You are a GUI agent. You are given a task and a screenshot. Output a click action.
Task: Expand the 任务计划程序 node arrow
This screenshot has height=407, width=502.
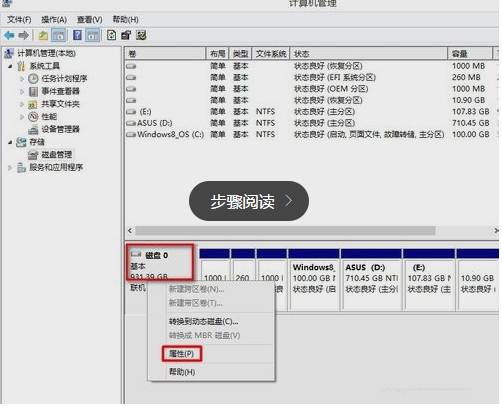coord(22,79)
